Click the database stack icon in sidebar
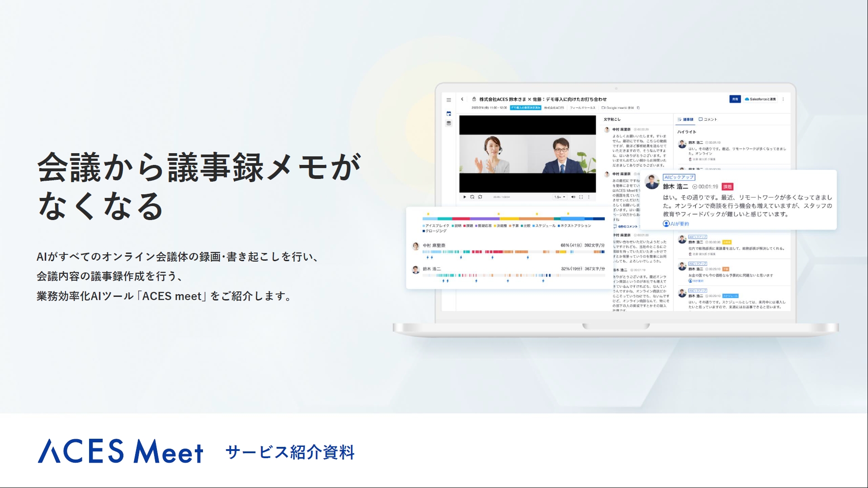This screenshot has height=488, width=868. tap(448, 123)
